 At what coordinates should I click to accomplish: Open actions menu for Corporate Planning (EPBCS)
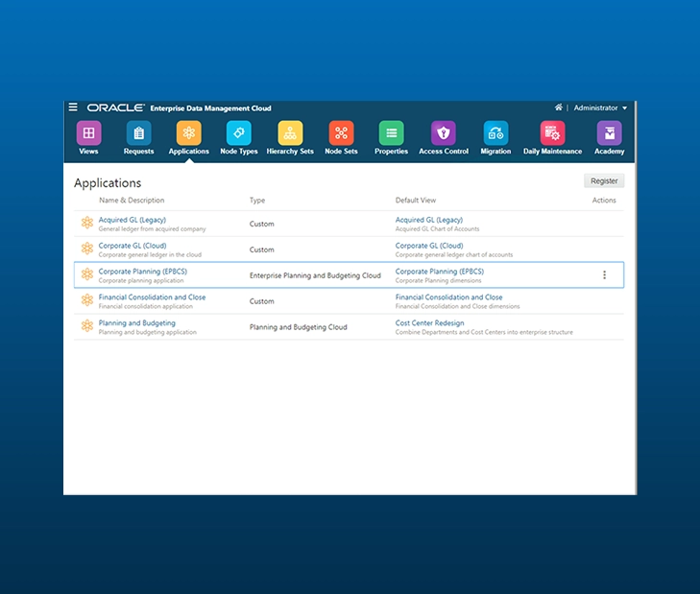click(x=604, y=275)
